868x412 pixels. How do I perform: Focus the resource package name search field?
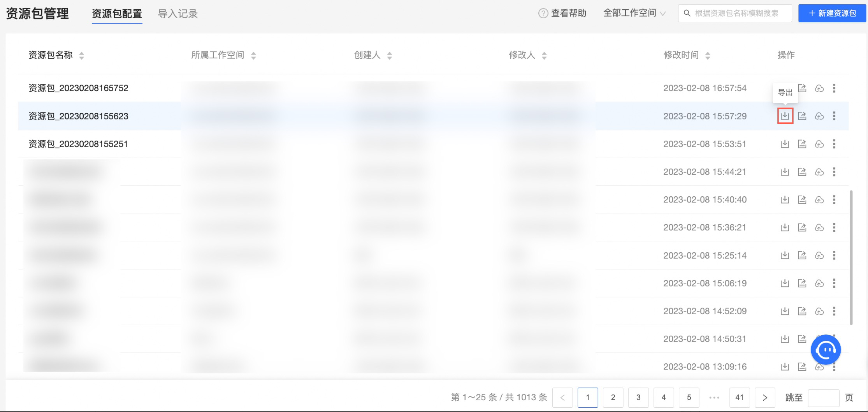735,13
